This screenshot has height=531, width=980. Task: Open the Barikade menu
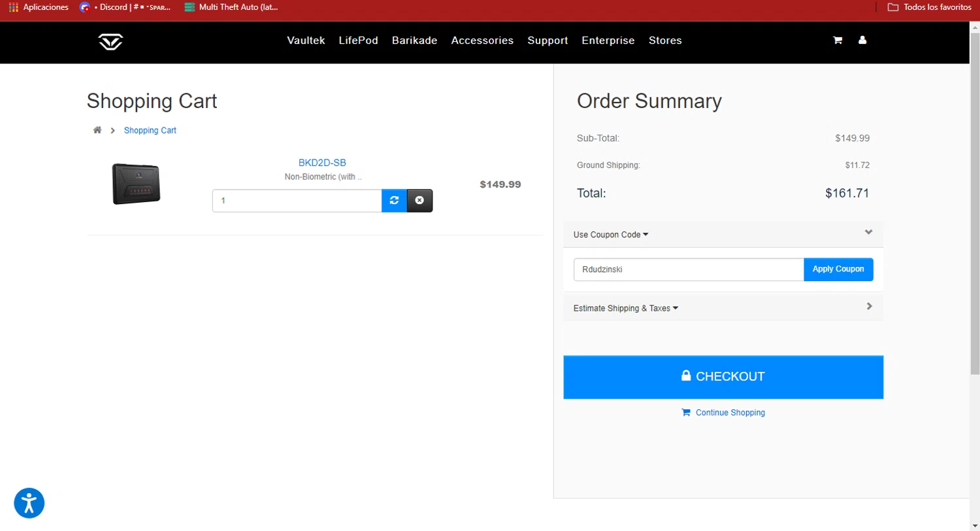pos(414,41)
